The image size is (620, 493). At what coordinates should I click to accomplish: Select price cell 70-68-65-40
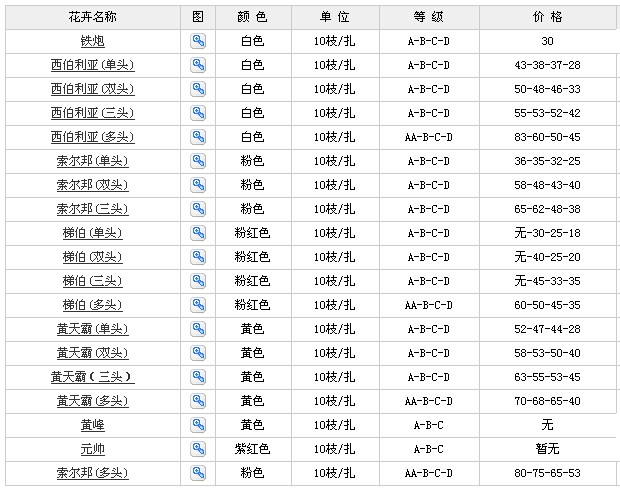pos(547,401)
